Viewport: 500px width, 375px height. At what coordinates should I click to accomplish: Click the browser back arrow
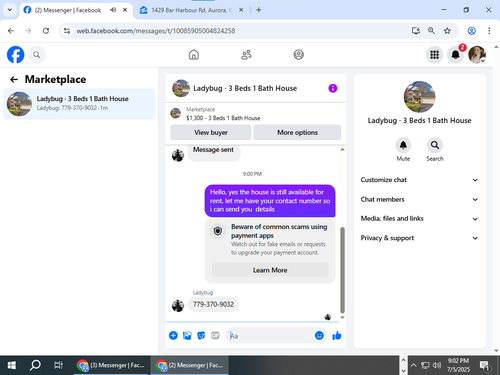(x=11, y=31)
